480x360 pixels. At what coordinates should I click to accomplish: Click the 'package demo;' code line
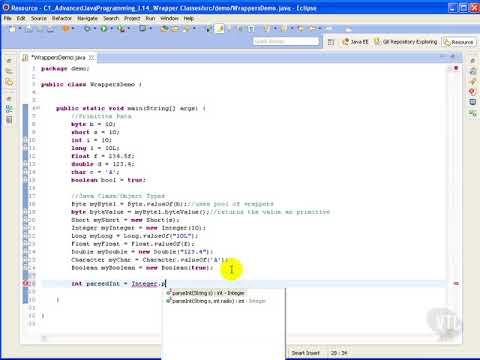(x=65, y=68)
